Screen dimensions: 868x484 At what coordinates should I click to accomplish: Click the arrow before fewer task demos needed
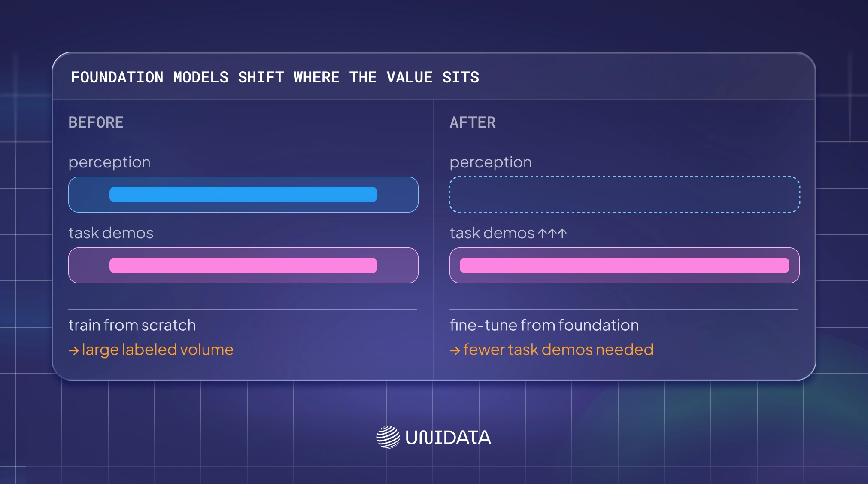point(455,350)
